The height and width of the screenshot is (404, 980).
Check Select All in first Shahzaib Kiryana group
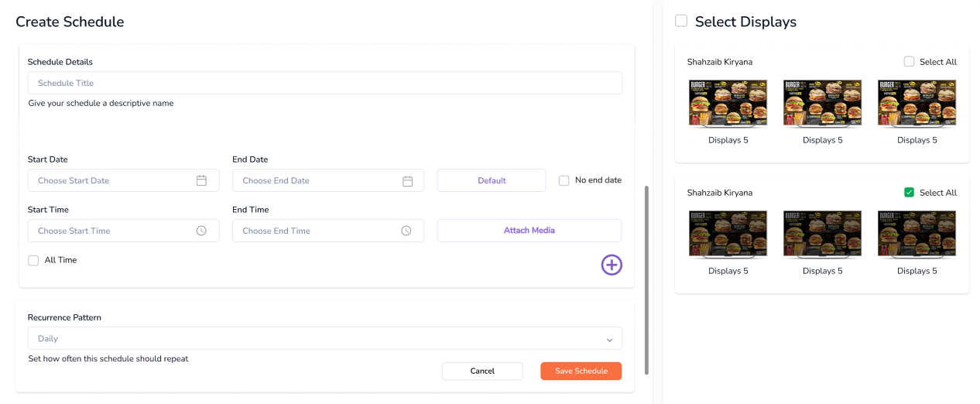pyautogui.click(x=909, y=62)
